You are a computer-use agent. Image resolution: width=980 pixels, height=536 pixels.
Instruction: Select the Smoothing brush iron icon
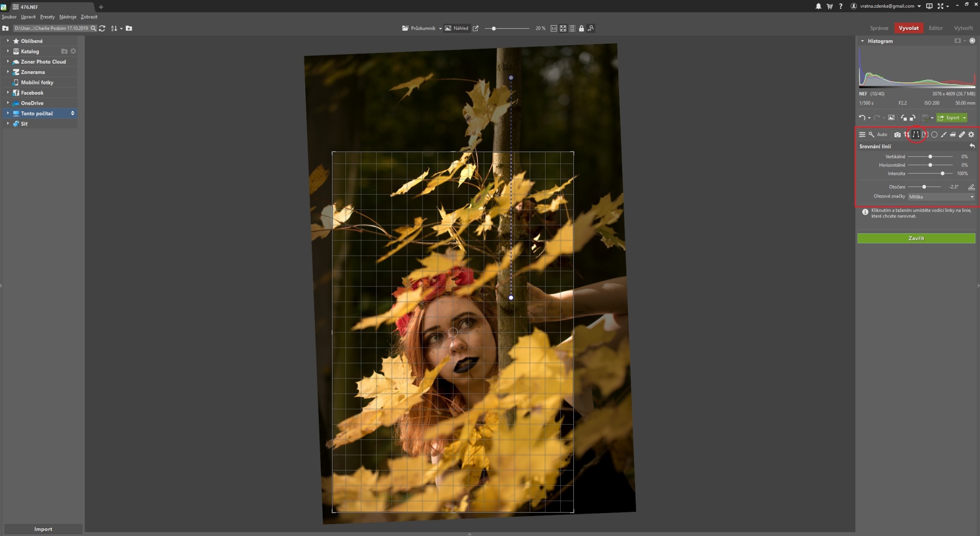[953, 134]
